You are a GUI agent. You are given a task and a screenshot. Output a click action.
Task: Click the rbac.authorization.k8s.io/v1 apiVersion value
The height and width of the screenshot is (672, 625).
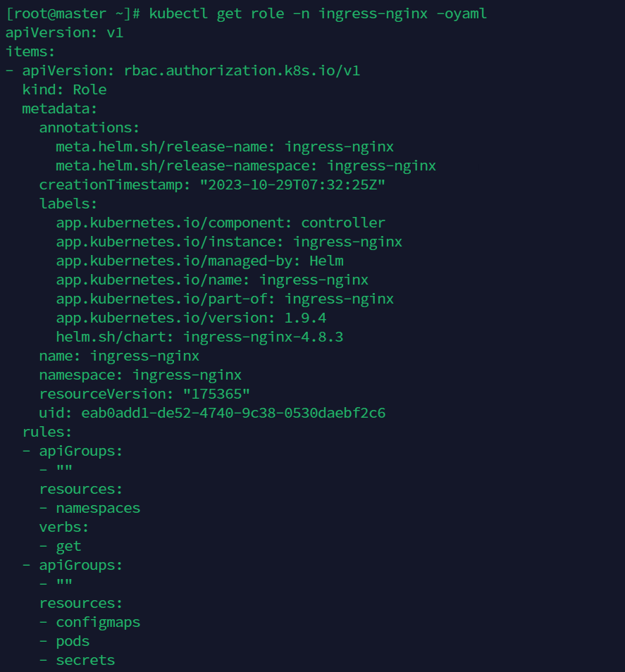pos(242,70)
